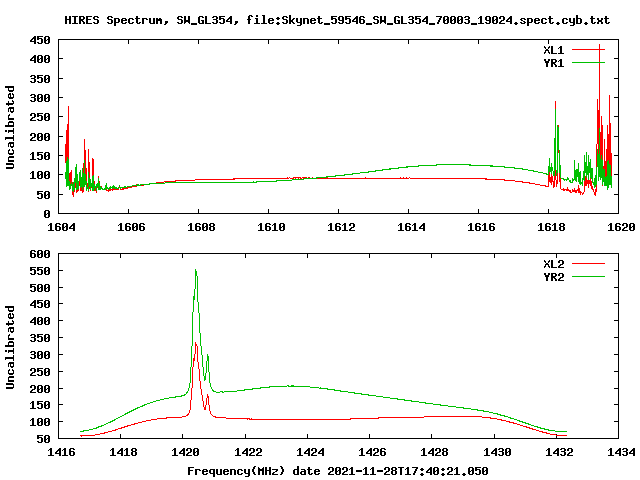Click the YR2 legend label
This screenshot has width=640, height=480.
pos(553,277)
